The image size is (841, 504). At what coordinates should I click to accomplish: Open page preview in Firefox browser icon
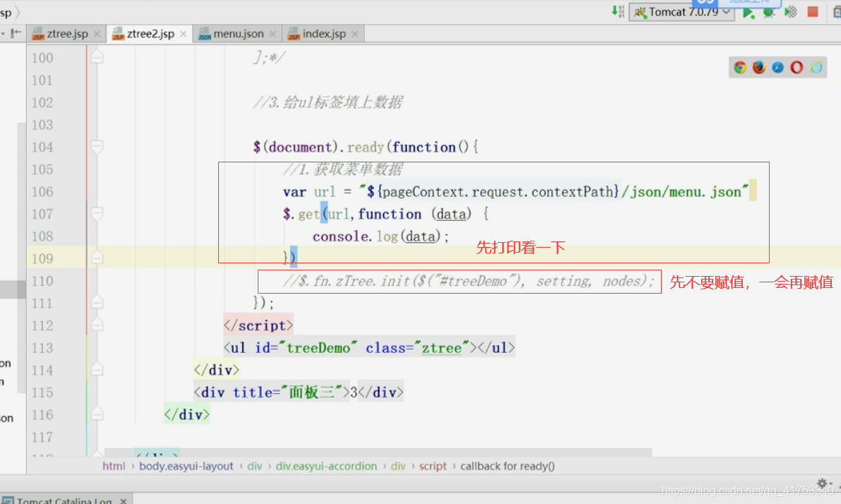point(759,67)
